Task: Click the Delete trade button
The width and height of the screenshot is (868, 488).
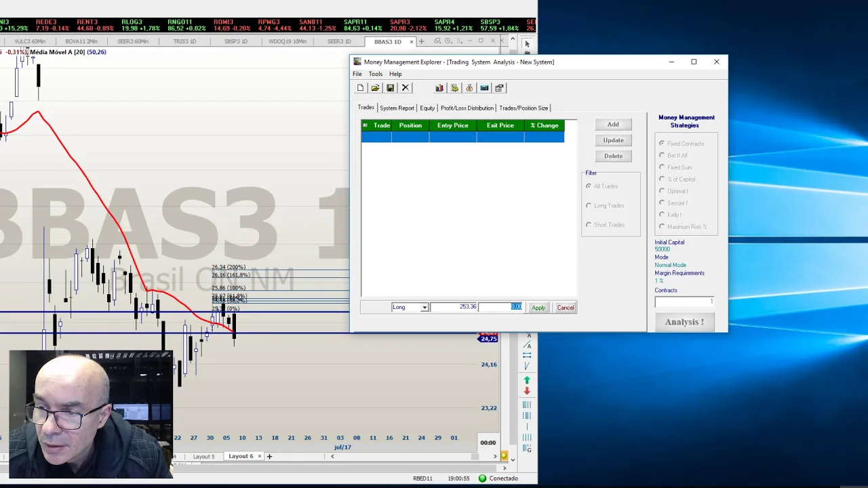Action: pyautogui.click(x=613, y=156)
